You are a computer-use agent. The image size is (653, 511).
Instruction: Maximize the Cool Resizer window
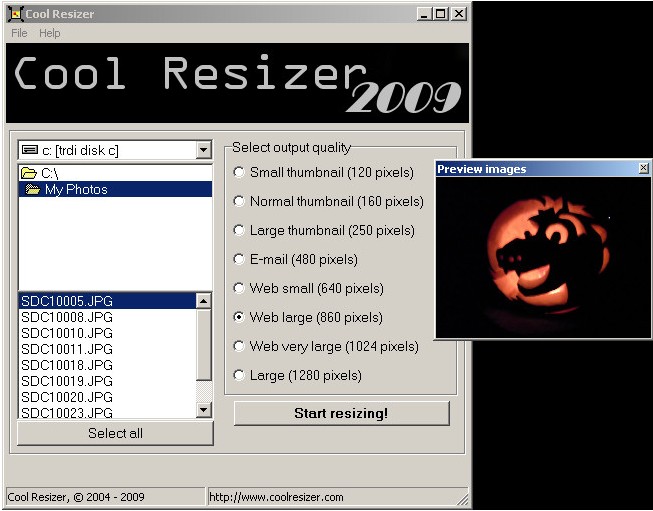point(440,14)
